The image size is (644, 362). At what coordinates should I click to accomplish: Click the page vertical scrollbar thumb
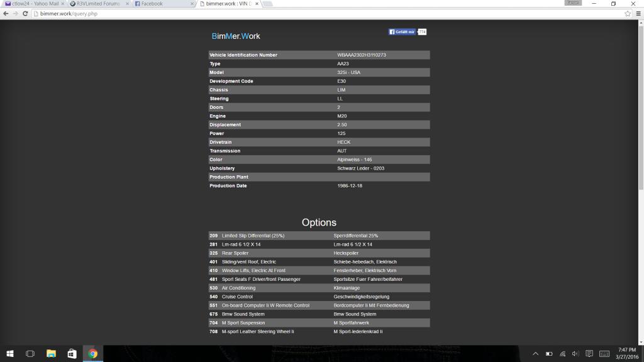tap(641, 107)
